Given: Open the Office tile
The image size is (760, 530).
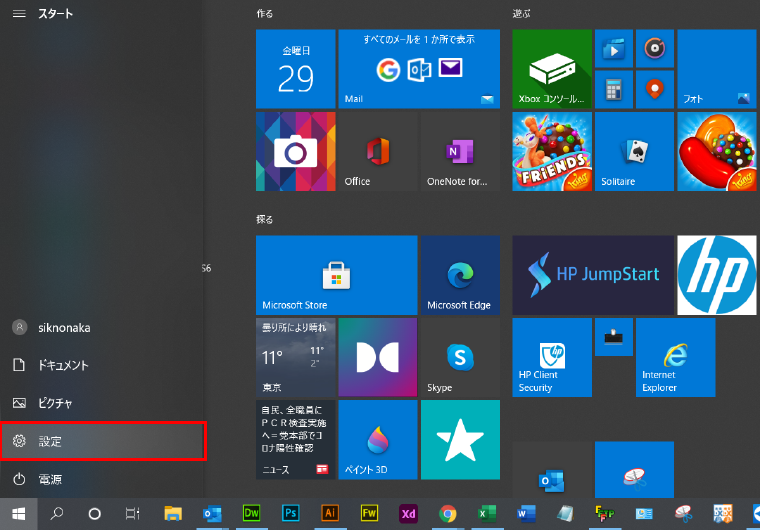Looking at the screenshot, I should [x=378, y=151].
